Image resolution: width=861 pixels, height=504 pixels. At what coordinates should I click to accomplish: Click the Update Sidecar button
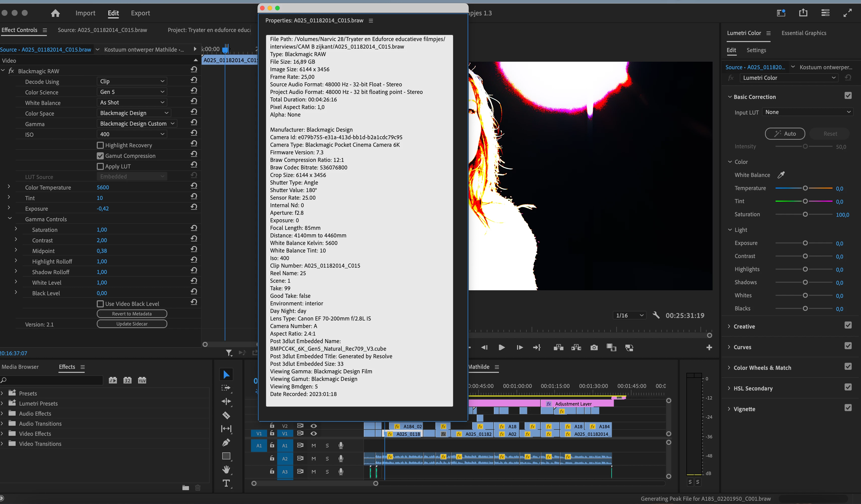[x=132, y=324]
